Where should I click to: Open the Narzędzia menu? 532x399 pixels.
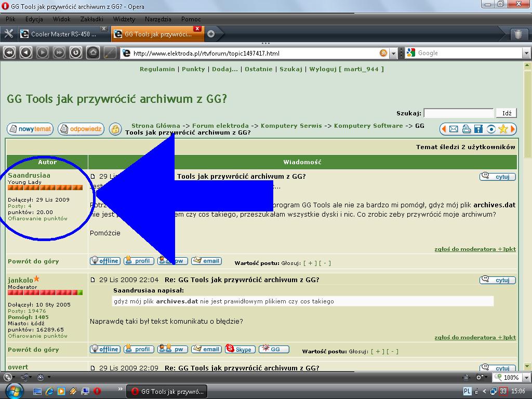coord(158,19)
